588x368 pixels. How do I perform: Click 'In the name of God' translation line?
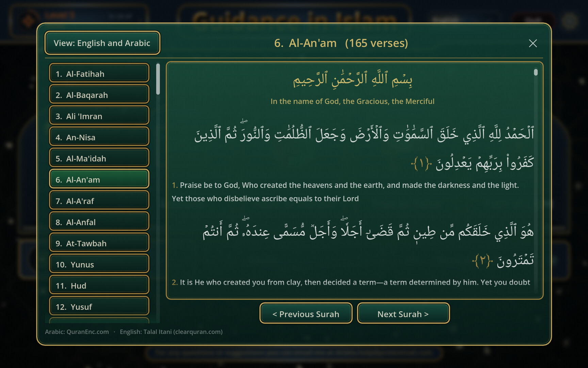point(353,101)
